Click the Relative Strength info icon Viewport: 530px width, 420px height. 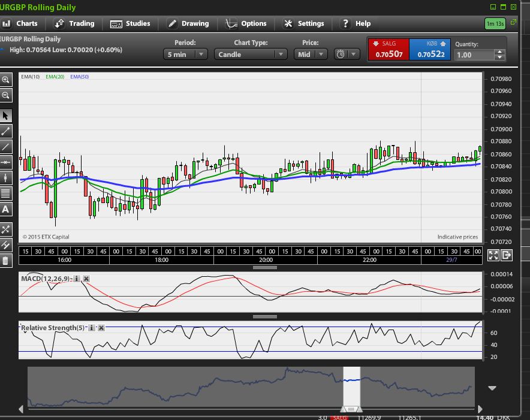pos(91,328)
